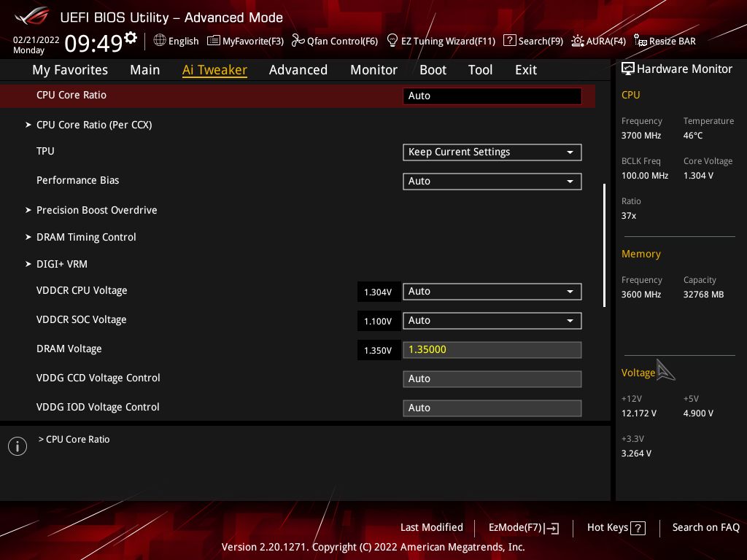Click the Search question mark icon
Screen dimensions: 747x560
pos(509,41)
